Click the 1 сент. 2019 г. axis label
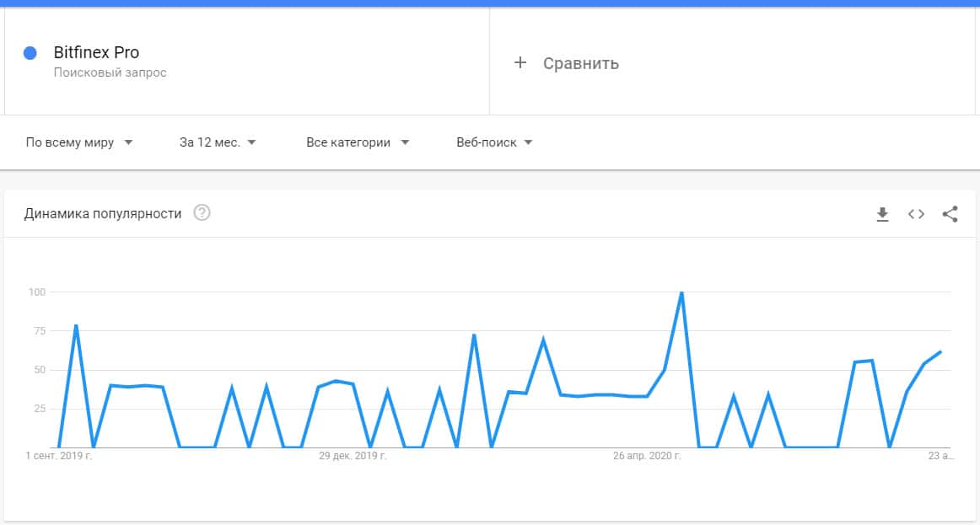Viewport: 980px width, 525px height. point(59,456)
